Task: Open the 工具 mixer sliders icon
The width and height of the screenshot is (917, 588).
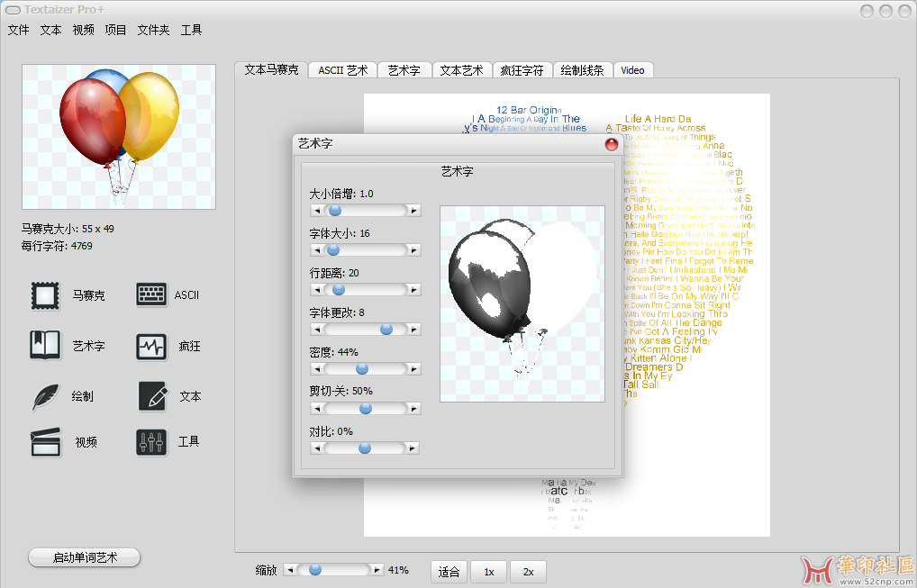Action: pos(151,442)
